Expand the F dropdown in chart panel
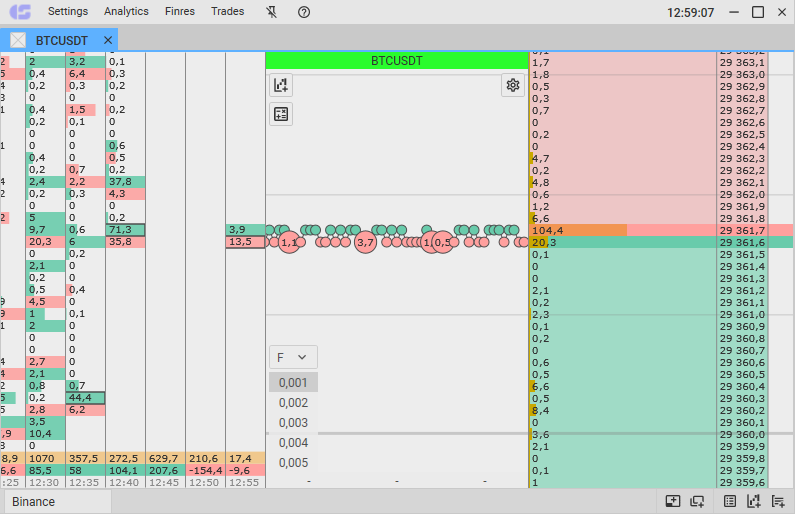The width and height of the screenshot is (795, 514). click(x=293, y=357)
